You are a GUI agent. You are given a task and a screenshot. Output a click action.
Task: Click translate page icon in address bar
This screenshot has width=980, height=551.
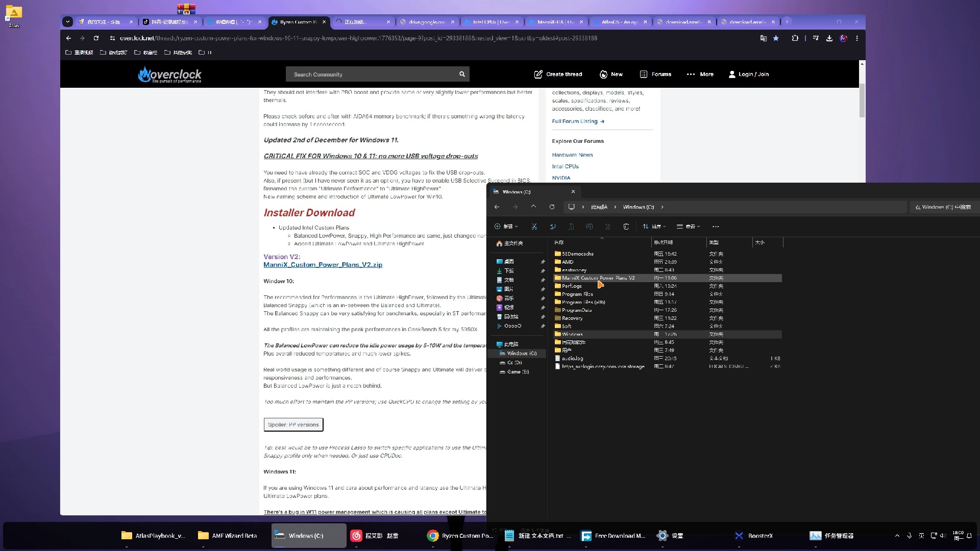click(x=763, y=38)
